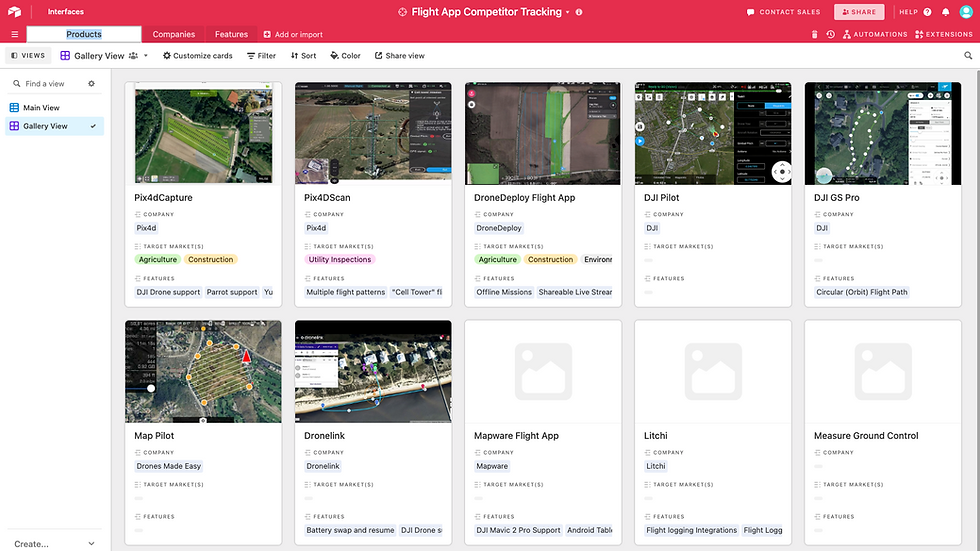Open the user account avatar

(x=966, y=12)
